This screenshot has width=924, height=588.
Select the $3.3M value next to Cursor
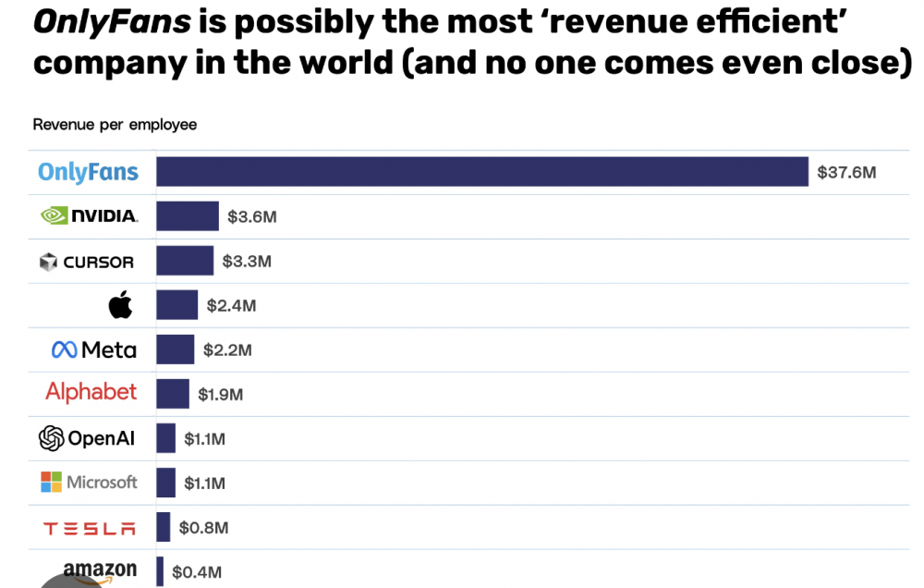(247, 262)
